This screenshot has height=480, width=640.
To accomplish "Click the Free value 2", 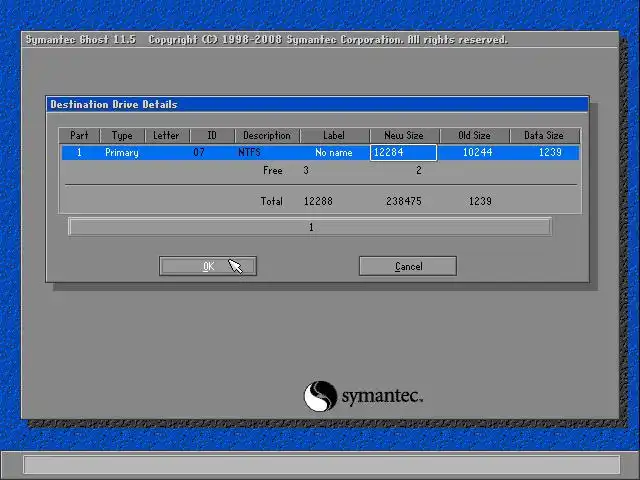I will pyautogui.click(x=419, y=171).
